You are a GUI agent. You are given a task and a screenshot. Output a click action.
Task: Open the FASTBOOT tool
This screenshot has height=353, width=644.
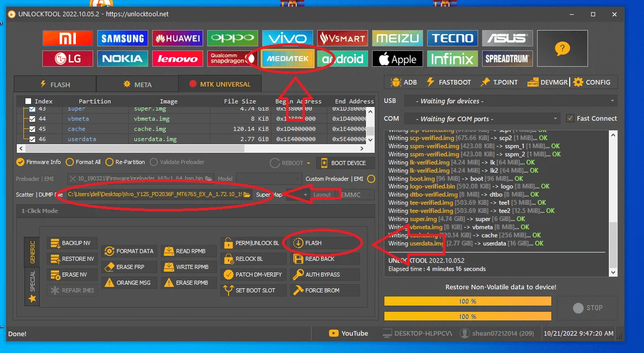pos(449,82)
